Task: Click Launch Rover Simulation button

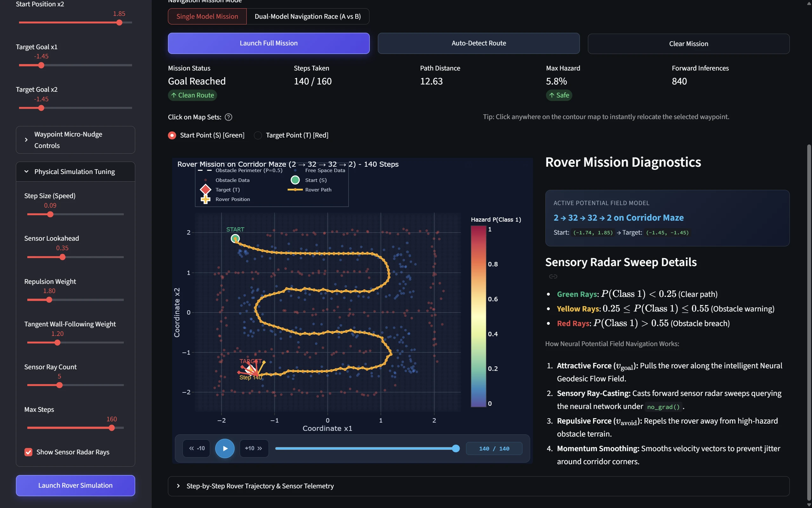Action: (x=76, y=485)
